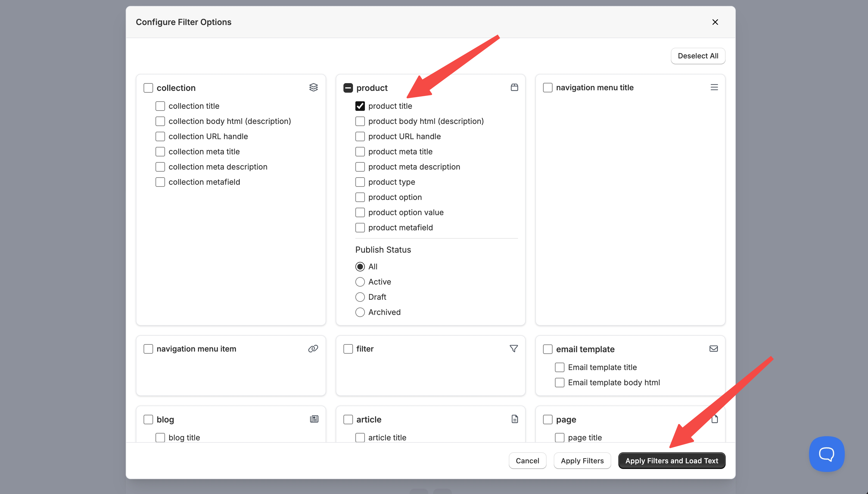Click the product box icon

[x=514, y=88]
